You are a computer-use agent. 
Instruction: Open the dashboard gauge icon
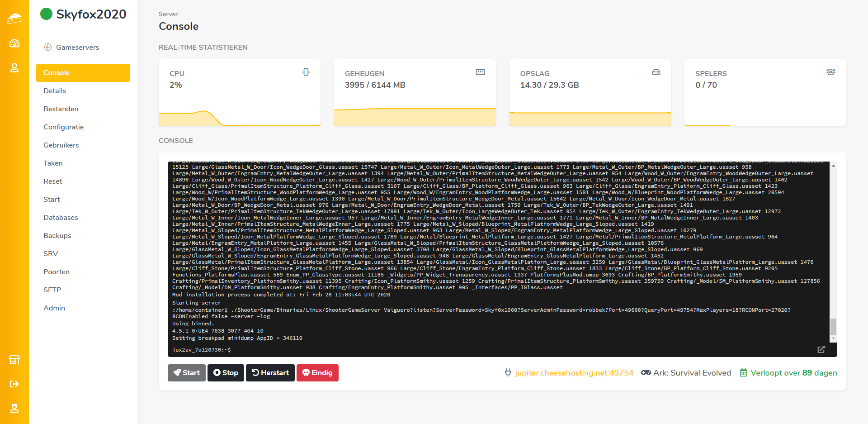pyautogui.click(x=14, y=43)
